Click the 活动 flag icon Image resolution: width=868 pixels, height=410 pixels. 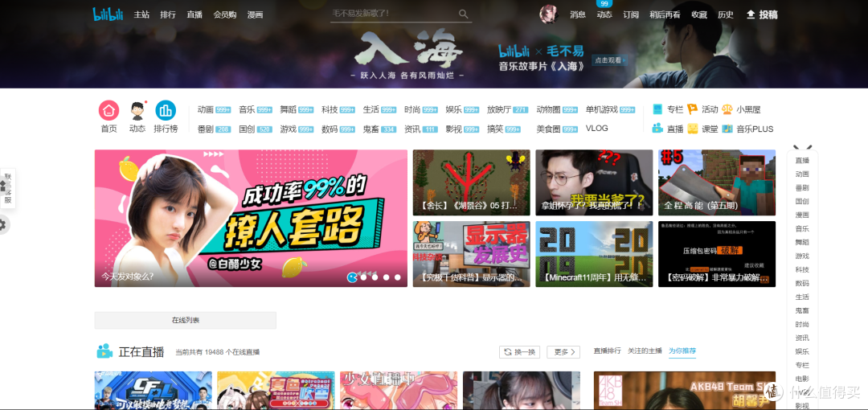pos(692,109)
